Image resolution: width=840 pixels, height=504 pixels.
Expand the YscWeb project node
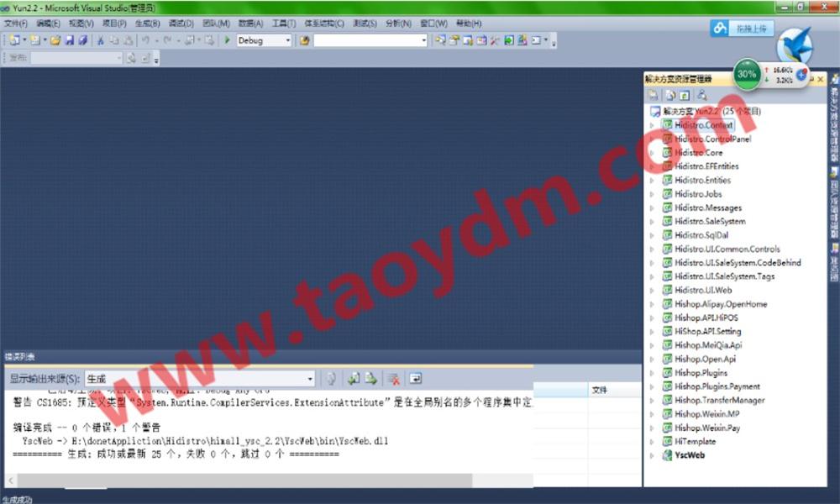point(652,456)
